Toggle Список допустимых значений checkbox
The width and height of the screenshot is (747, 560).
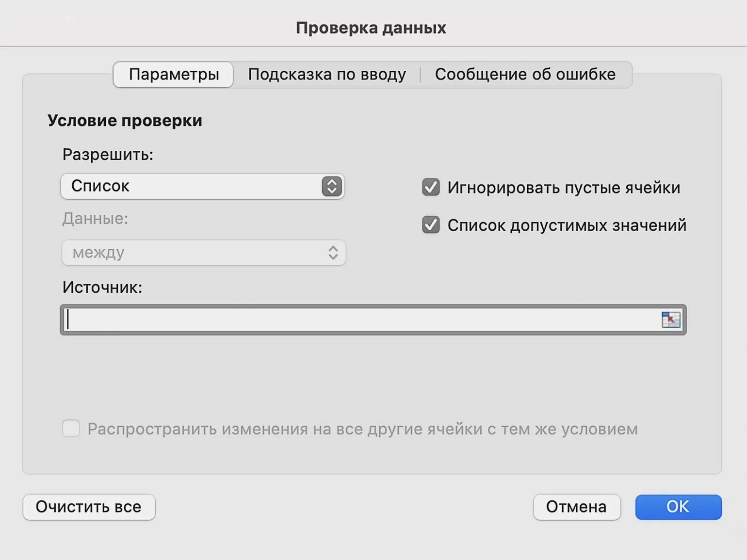[431, 225]
